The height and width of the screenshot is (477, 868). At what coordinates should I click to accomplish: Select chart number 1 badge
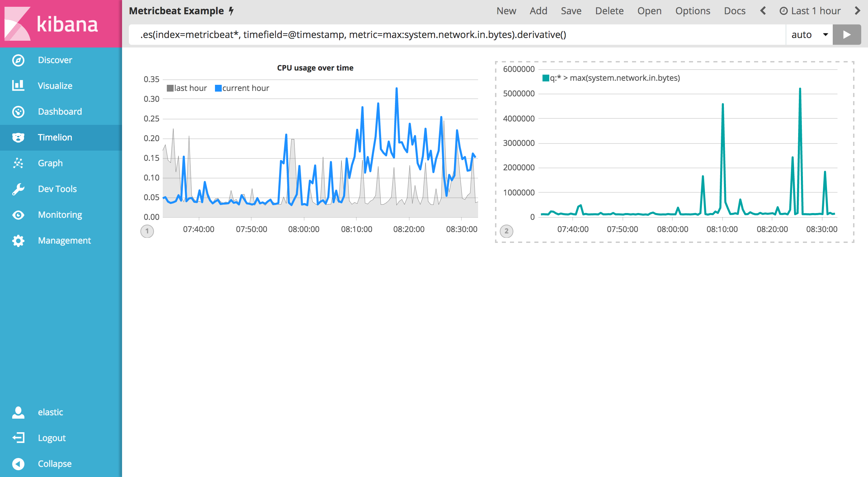[147, 231]
